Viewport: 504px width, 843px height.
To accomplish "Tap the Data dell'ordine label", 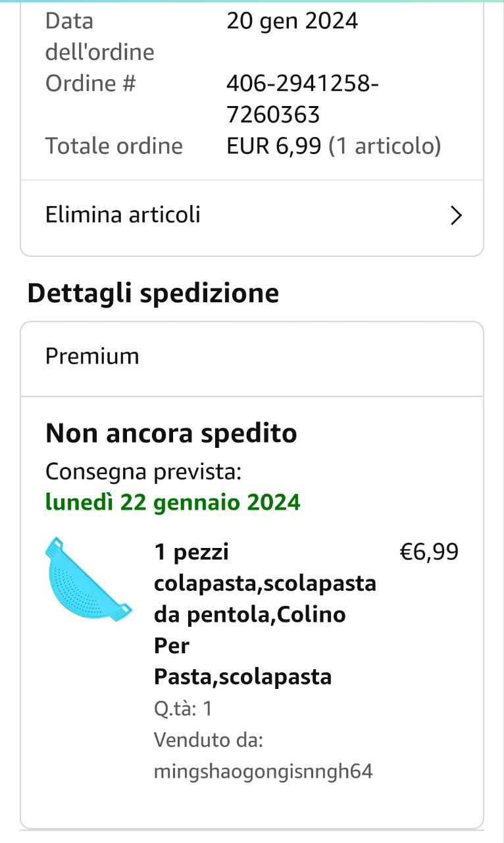I will click(x=99, y=36).
